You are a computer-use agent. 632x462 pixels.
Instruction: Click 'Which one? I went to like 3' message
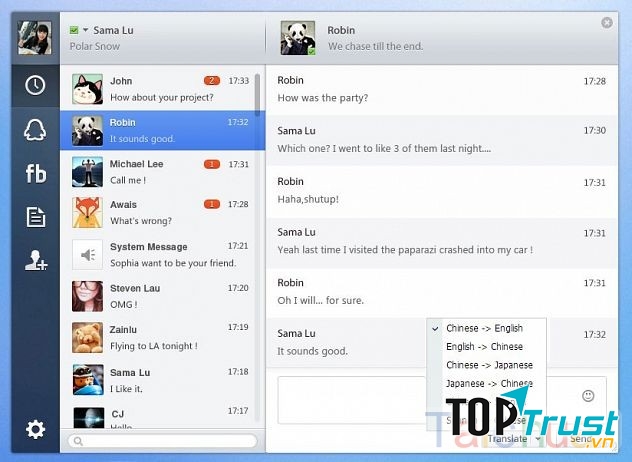click(x=384, y=148)
